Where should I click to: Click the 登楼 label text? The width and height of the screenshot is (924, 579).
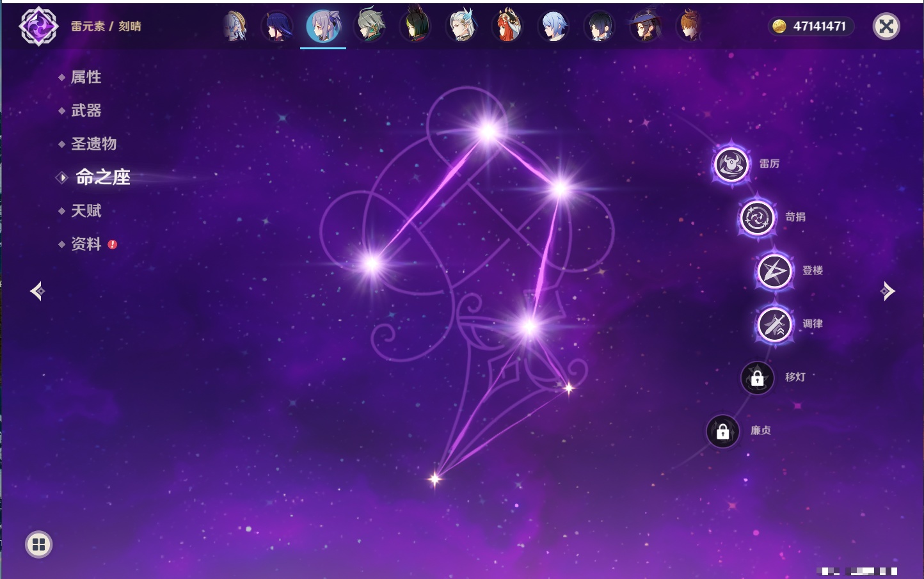tap(813, 270)
